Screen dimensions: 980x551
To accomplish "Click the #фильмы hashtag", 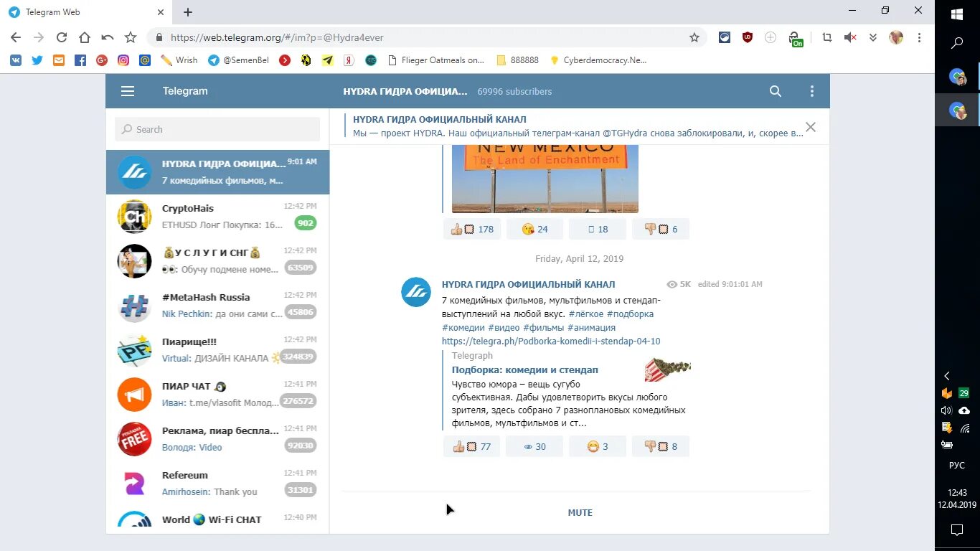I will (544, 327).
